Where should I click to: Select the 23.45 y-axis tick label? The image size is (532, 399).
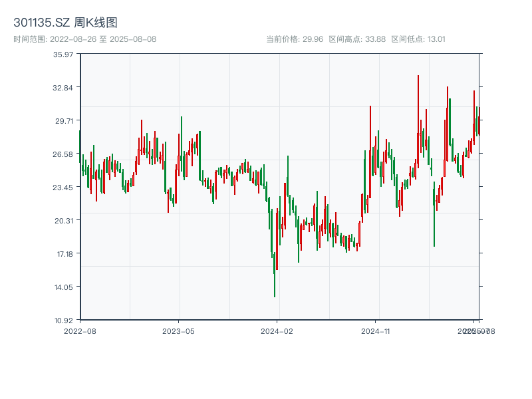[63, 188]
